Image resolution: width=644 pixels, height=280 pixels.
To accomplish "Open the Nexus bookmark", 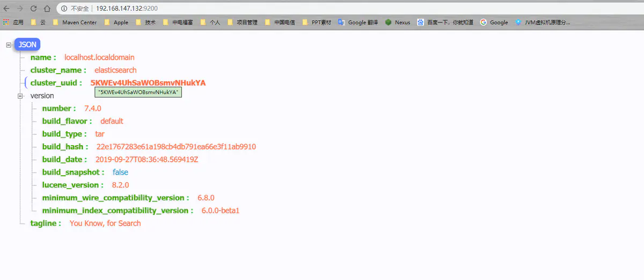I will (x=397, y=22).
